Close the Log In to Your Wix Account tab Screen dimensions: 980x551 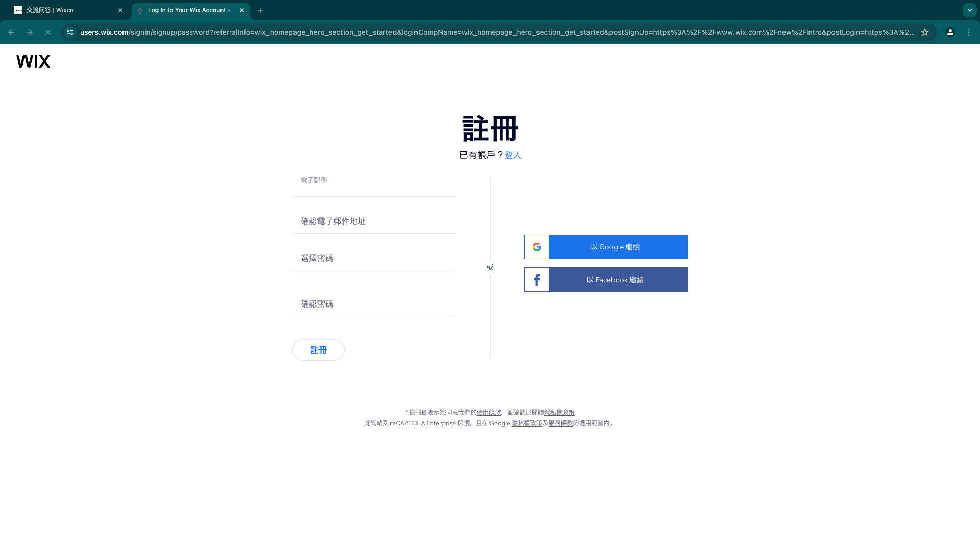pos(242,10)
